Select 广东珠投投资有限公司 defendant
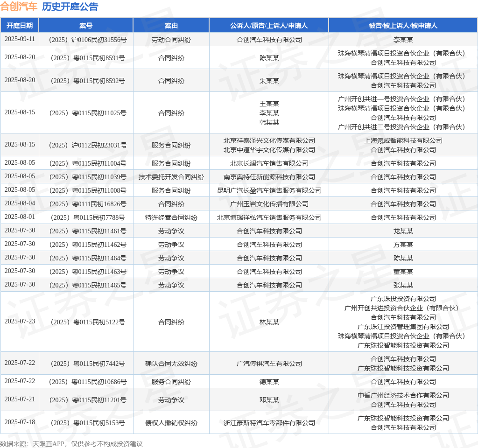Screen dimensions: 478x448 [x=403, y=299]
